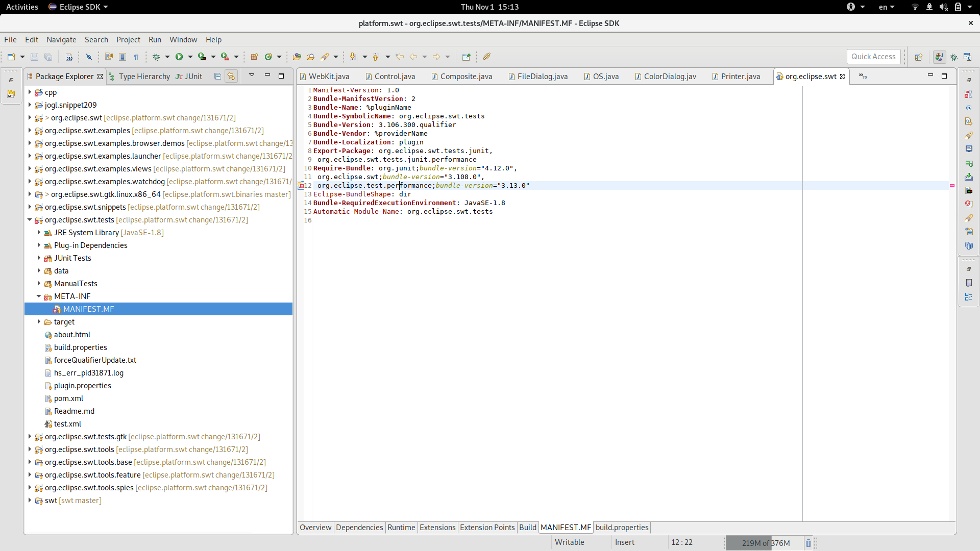The image size is (980, 551).
Task: Open the en keyboard layout menu
Action: click(x=887, y=7)
